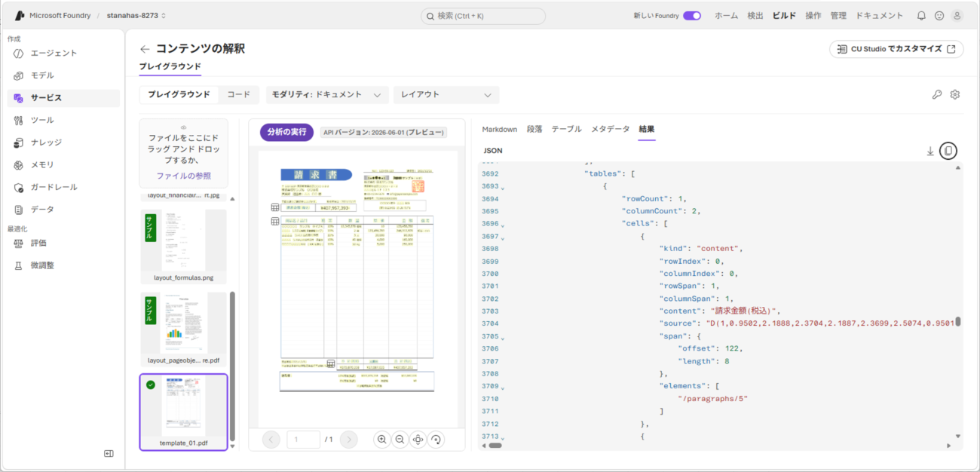Go to the next document page
Viewport: 980px width, 472px height.
tap(348, 440)
